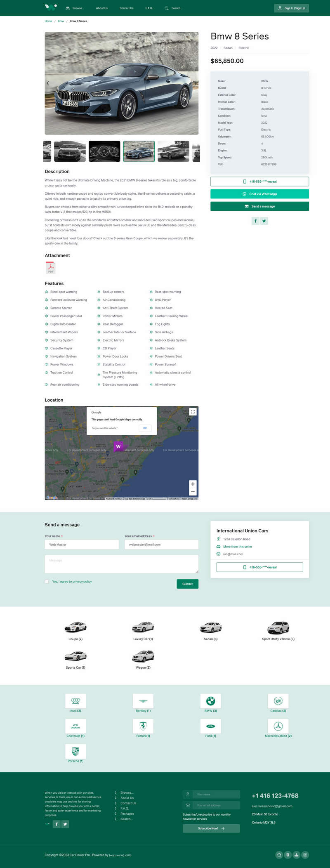Open More from this seller link

click(x=238, y=547)
